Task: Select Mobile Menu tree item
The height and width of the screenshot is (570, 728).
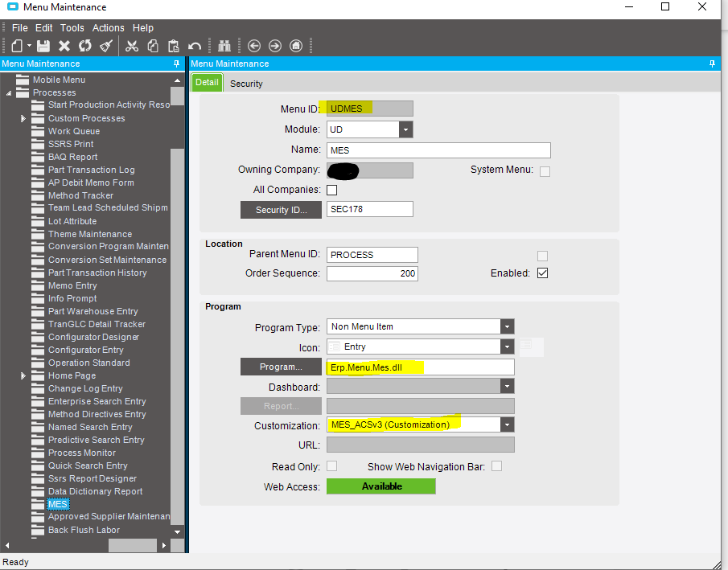Action: 59,80
